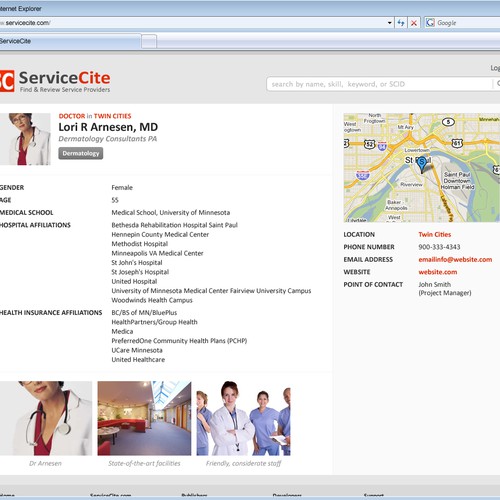Click United Healthcare entry
The width and height of the screenshot is (500, 500).
click(138, 359)
